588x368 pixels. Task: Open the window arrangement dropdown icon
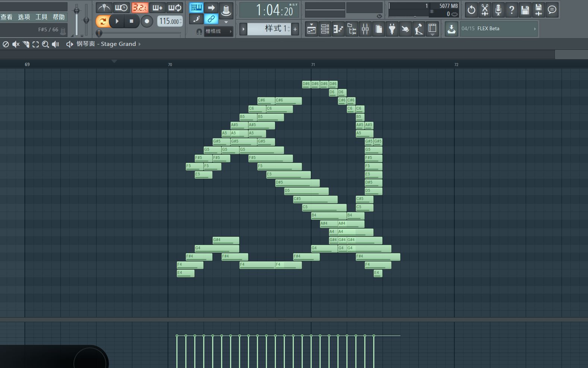[432, 29]
